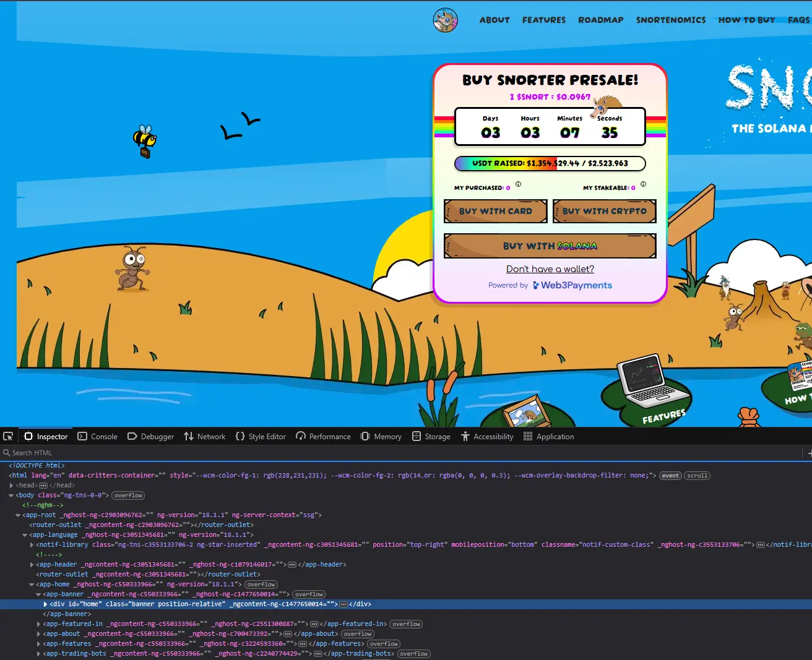Click the flying bee illustration
This screenshot has height=660, width=812.
(145, 142)
